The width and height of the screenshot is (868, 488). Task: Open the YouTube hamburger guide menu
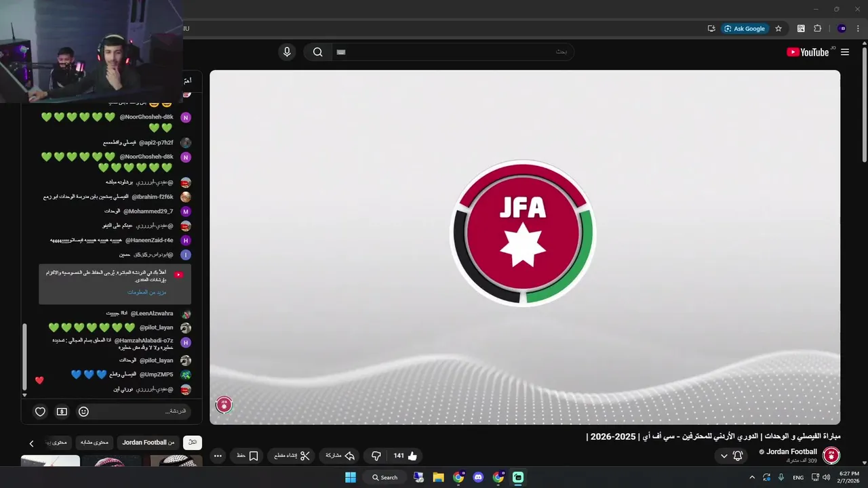coord(845,52)
